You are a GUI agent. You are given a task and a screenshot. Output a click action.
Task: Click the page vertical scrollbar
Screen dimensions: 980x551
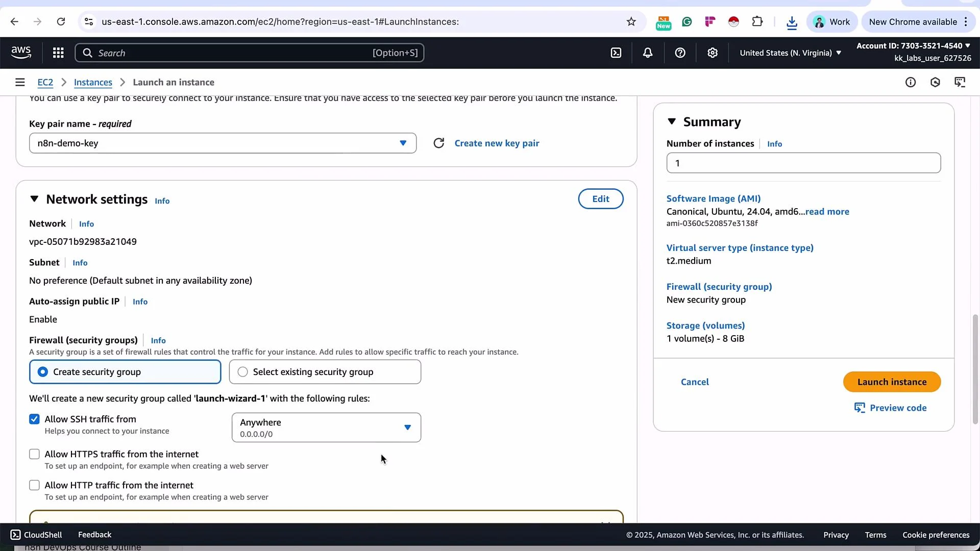click(x=975, y=369)
